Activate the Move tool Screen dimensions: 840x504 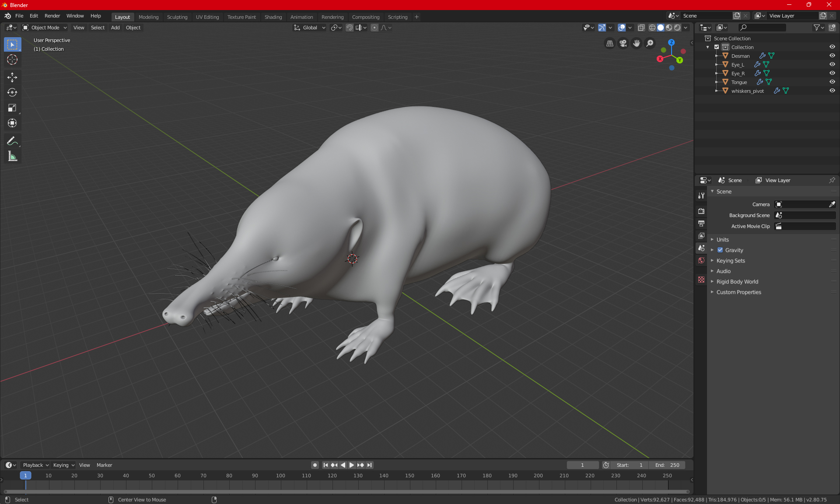click(12, 77)
